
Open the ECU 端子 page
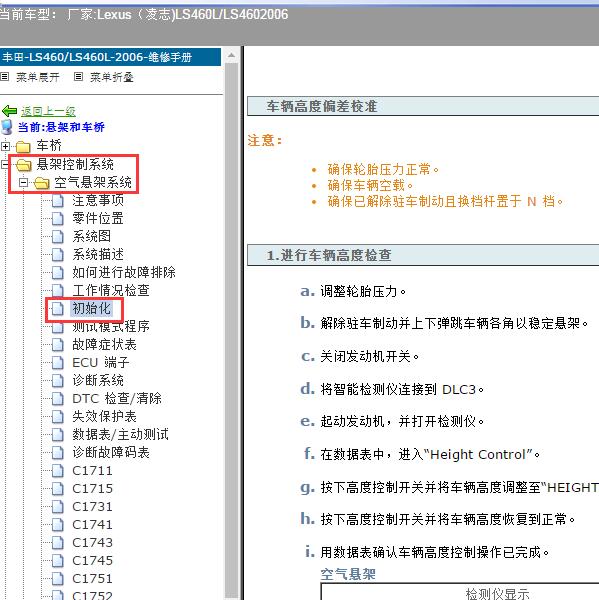click(101, 362)
